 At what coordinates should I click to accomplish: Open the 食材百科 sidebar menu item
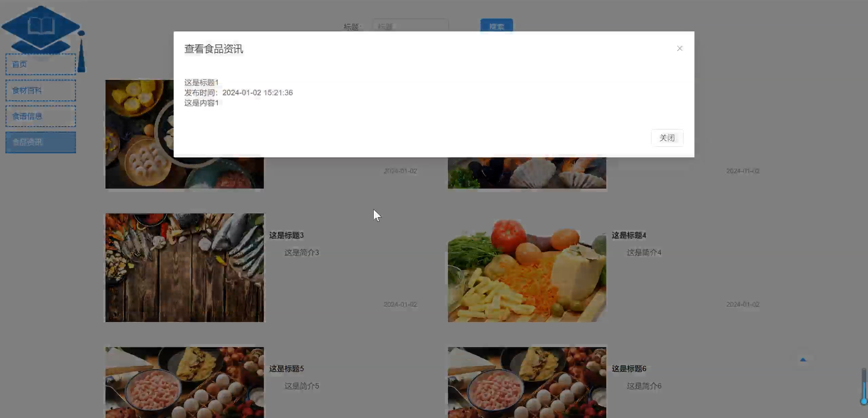click(41, 90)
